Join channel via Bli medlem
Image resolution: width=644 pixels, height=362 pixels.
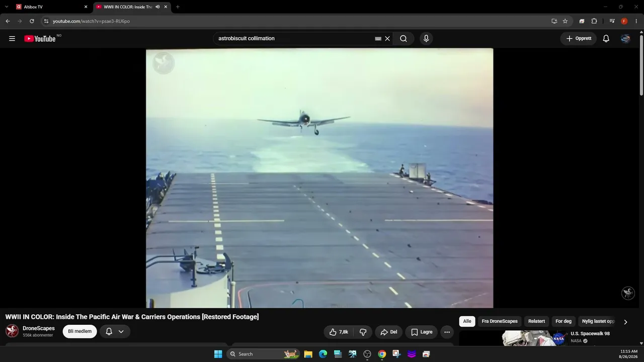(79, 331)
